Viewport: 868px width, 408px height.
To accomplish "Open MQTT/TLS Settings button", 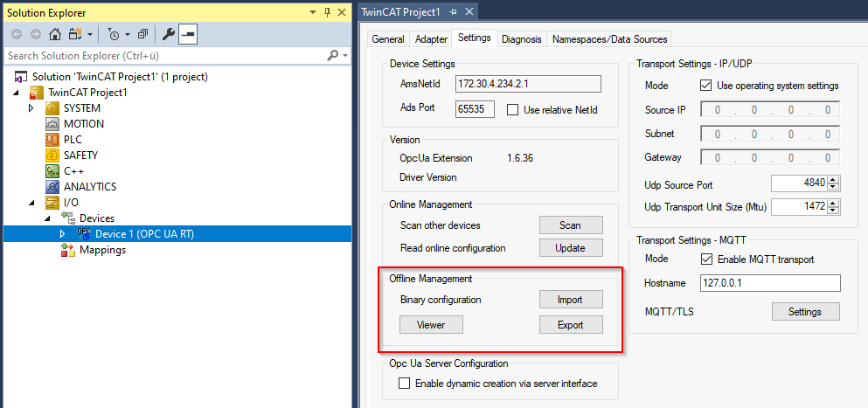I will (805, 312).
